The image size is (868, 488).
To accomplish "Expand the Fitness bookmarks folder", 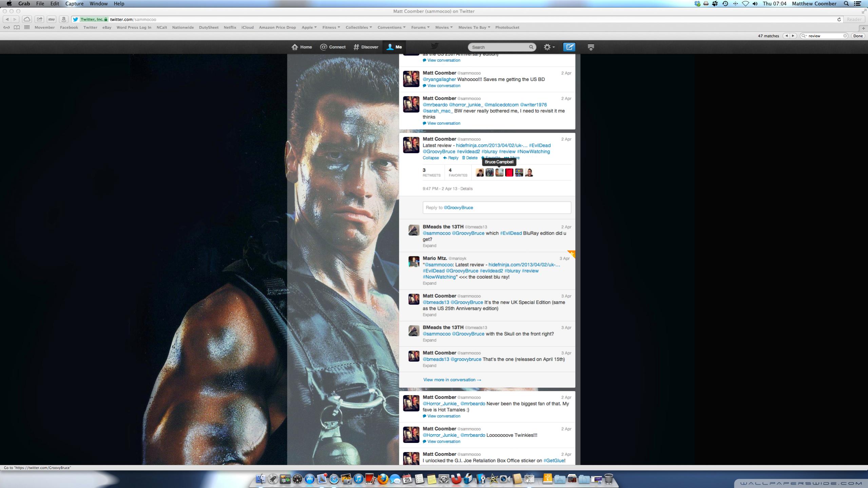I will click(331, 27).
